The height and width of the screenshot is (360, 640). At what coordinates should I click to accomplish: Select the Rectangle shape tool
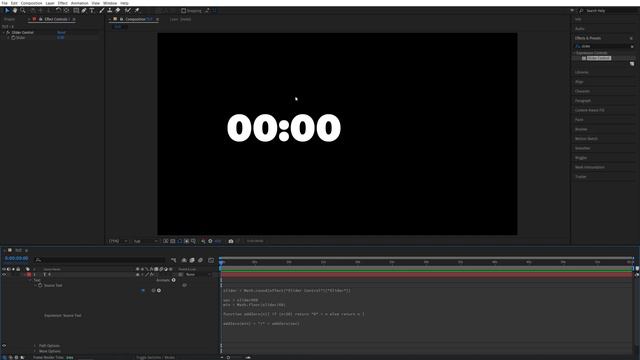(76, 11)
